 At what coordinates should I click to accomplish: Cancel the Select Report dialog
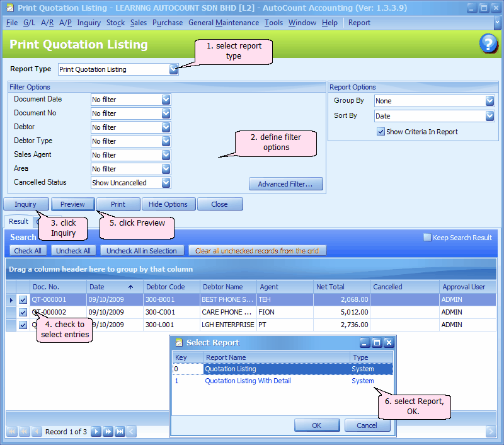click(x=367, y=425)
